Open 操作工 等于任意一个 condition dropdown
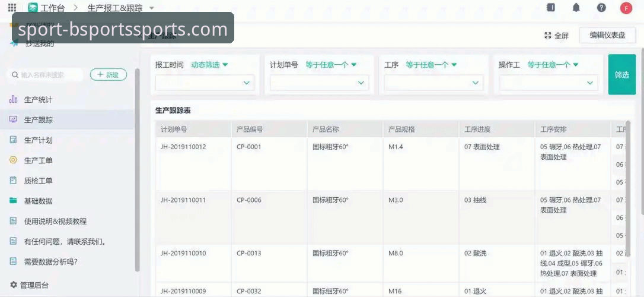The height and width of the screenshot is (297, 644). tap(553, 65)
